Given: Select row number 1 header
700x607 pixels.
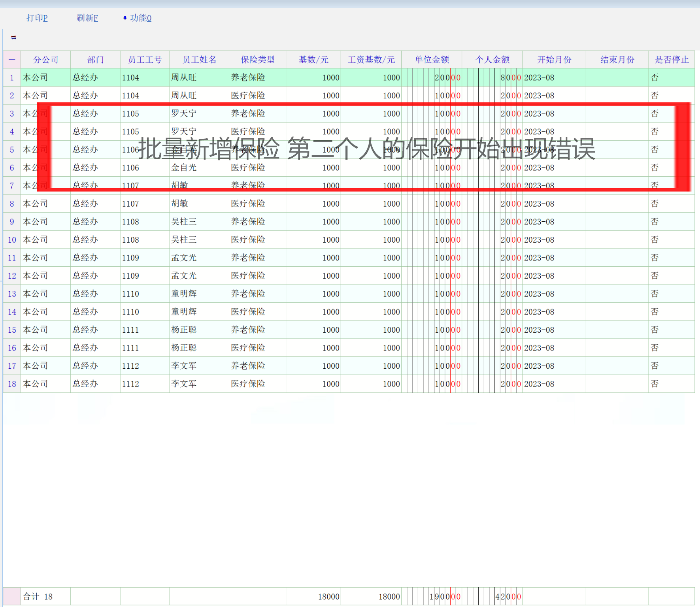Looking at the screenshot, I should pos(12,77).
